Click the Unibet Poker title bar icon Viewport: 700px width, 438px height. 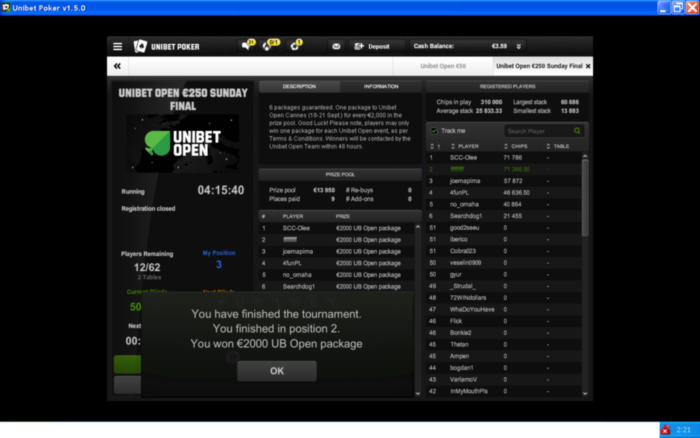[6, 8]
